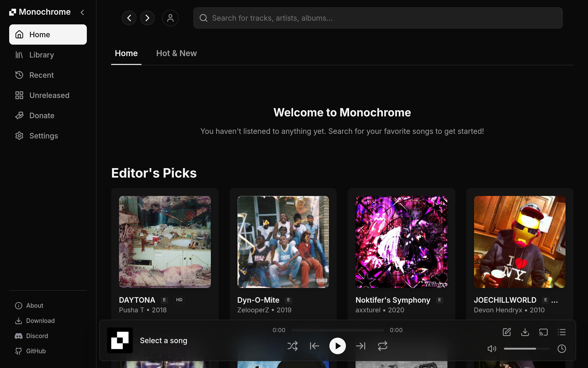This screenshot has width=588, height=368.
Task: Open Settings from the sidebar
Action: tap(48, 135)
